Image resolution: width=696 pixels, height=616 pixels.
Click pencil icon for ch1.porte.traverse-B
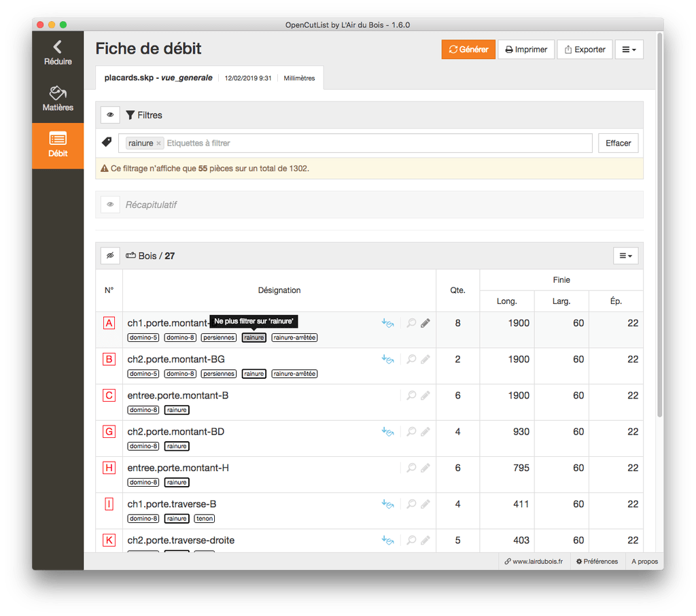[425, 504]
